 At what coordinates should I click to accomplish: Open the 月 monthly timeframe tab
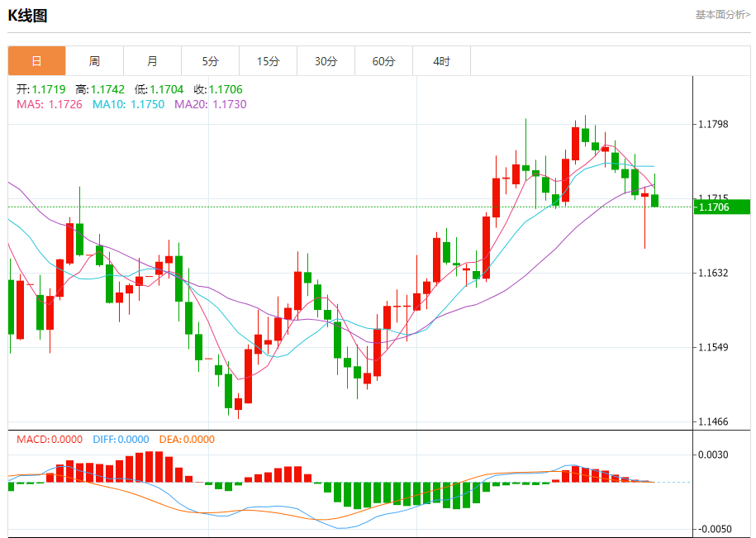(x=152, y=61)
